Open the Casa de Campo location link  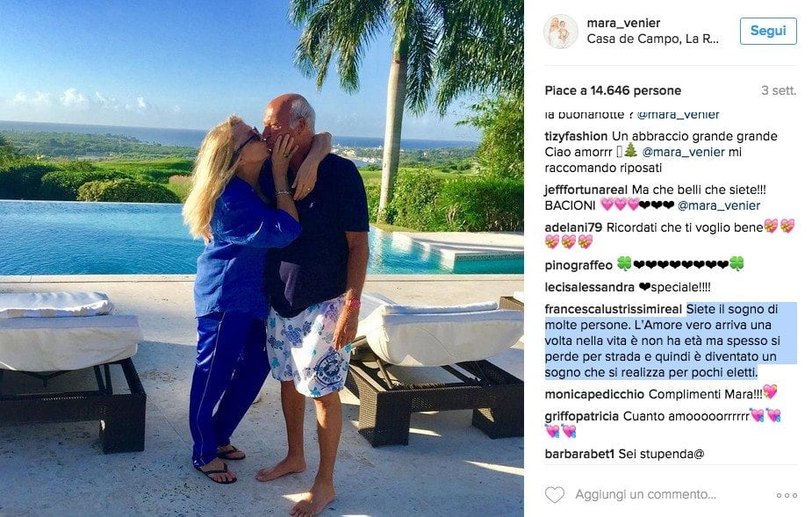653,39
